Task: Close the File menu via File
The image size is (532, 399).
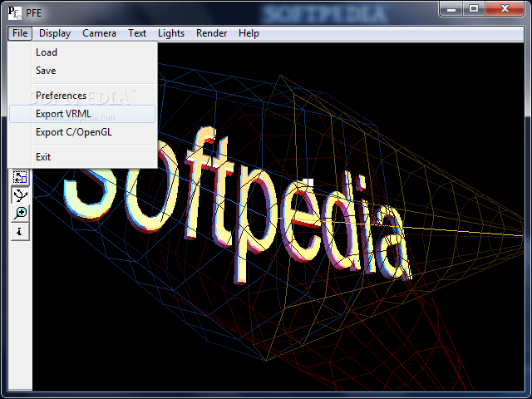Action: coord(20,33)
